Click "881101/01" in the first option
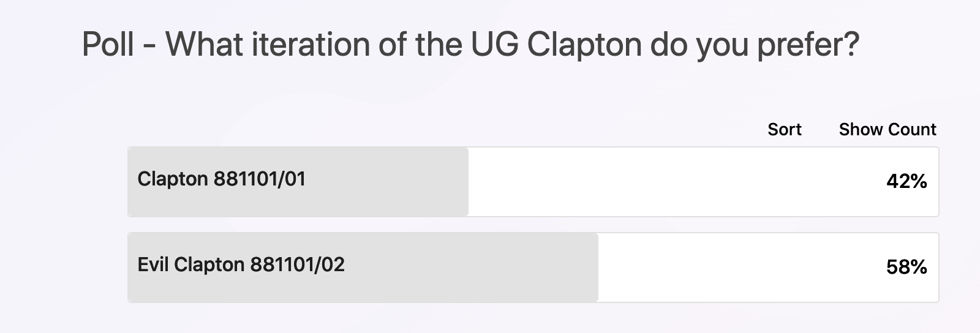980x333 pixels. pyautogui.click(x=259, y=179)
